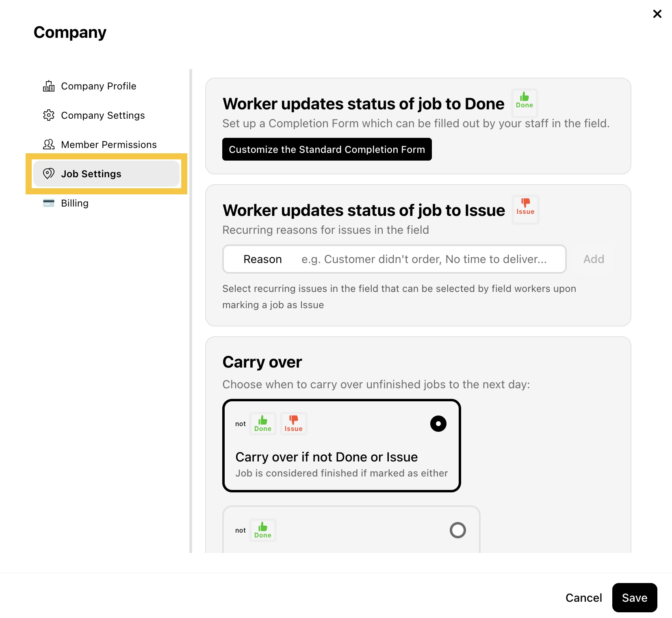
Task: Click the Issue badge in first carry over card
Action: tap(293, 424)
